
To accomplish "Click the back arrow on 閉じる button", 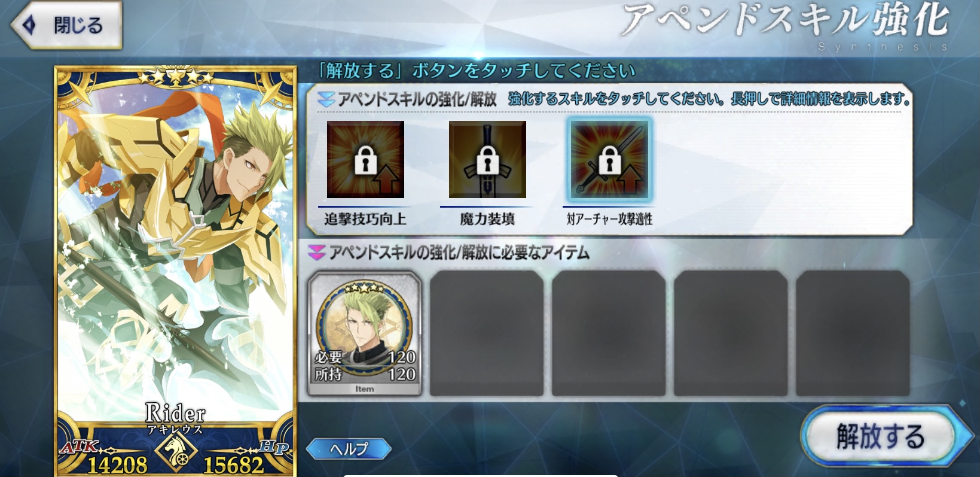I will [x=29, y=25].
